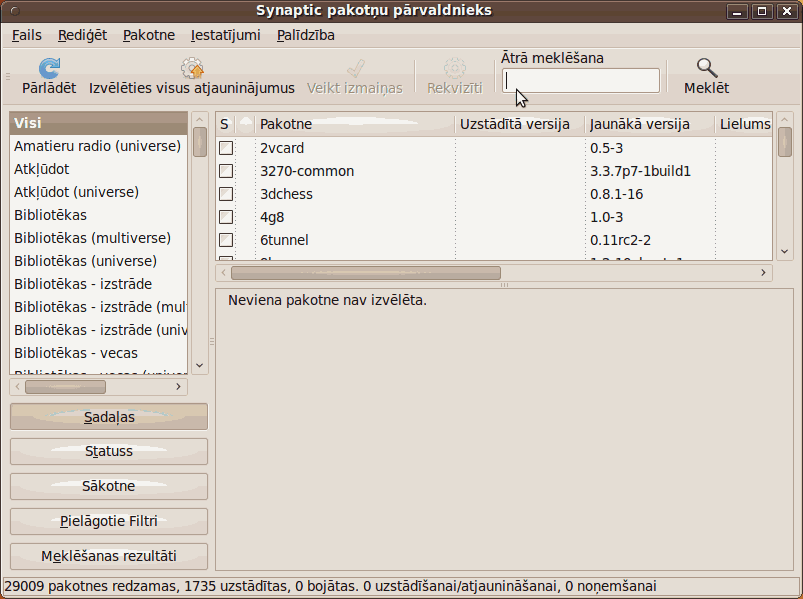Click version 0.11rc2-2 cell
The image size is (803, 599).
coord(620,241)
